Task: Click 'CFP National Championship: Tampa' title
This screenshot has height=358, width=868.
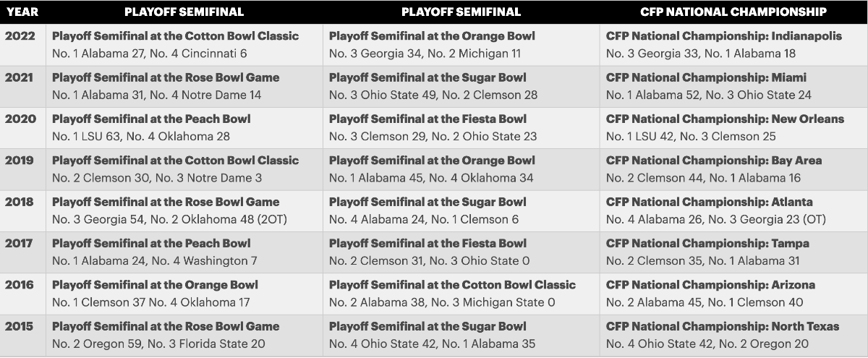Action: click(707, 243)
